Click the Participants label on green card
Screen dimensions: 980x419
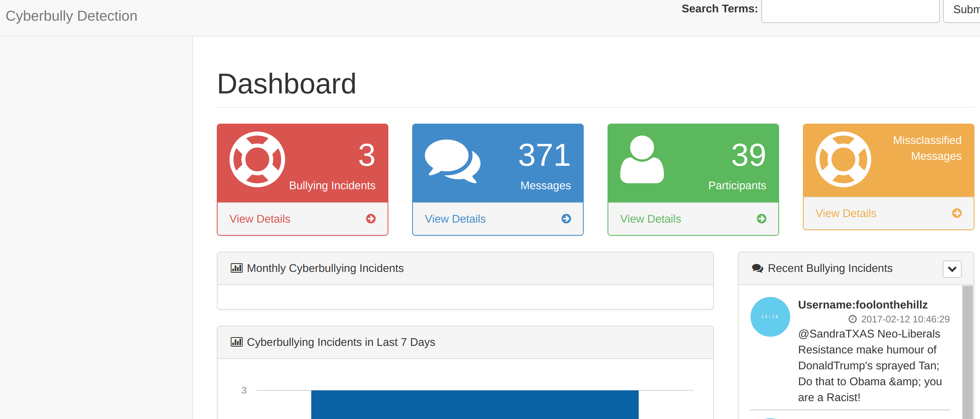click(737, 186)
